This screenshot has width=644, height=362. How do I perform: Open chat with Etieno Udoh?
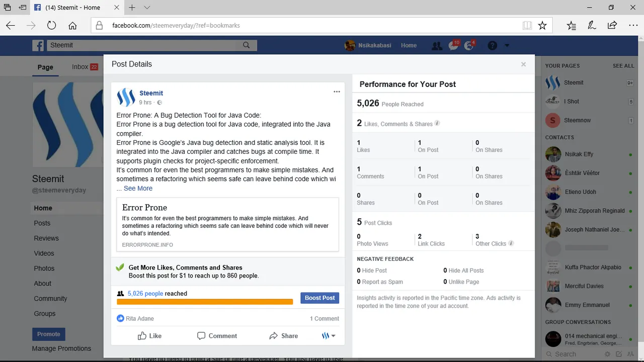click(x=590, y=192)
